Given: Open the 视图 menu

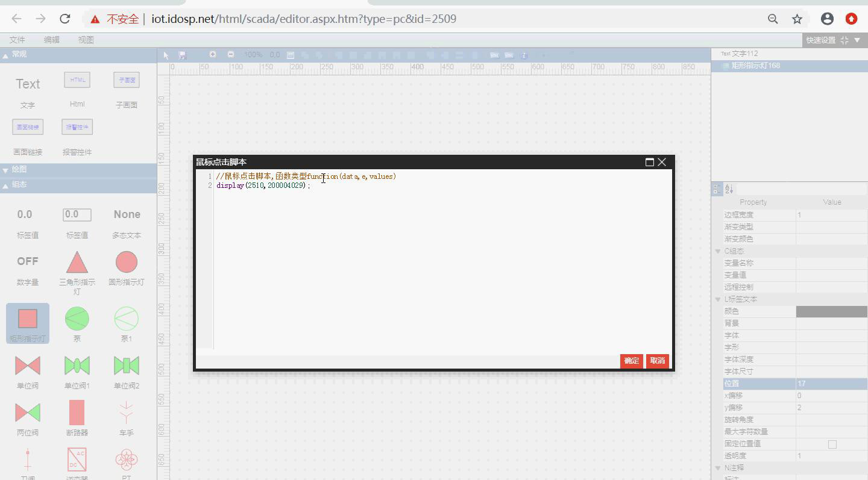Looking at the screenshot, I should [x=86, y=40].
